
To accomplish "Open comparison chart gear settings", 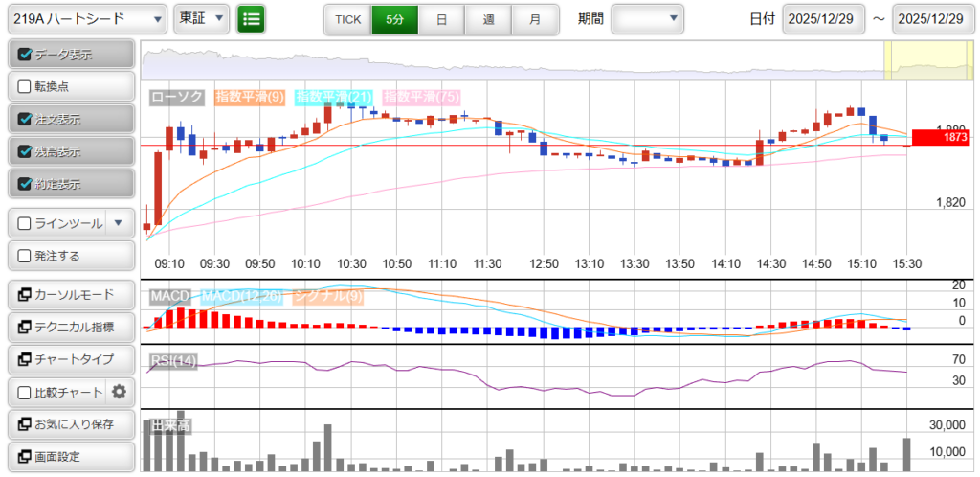I will click(120, 392).
